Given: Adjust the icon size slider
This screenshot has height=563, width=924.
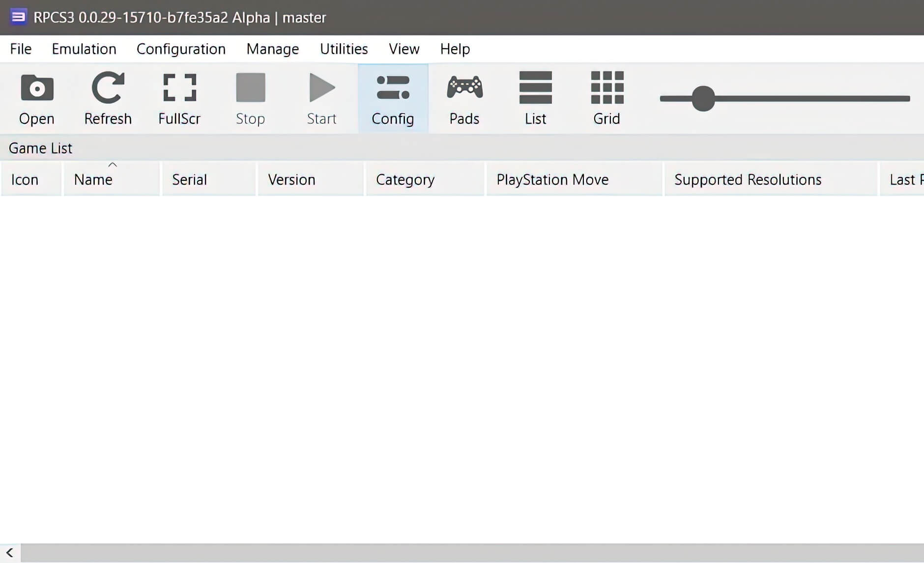Looking at the screenshot, I should click(702, 98).
